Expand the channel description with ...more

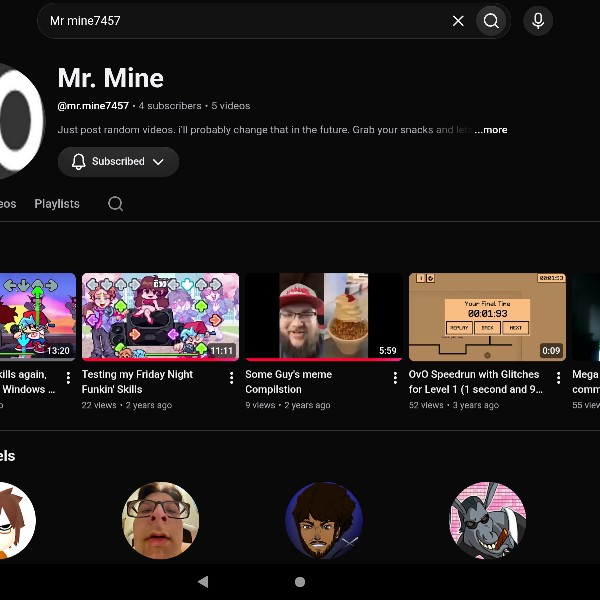pos(491,130)
